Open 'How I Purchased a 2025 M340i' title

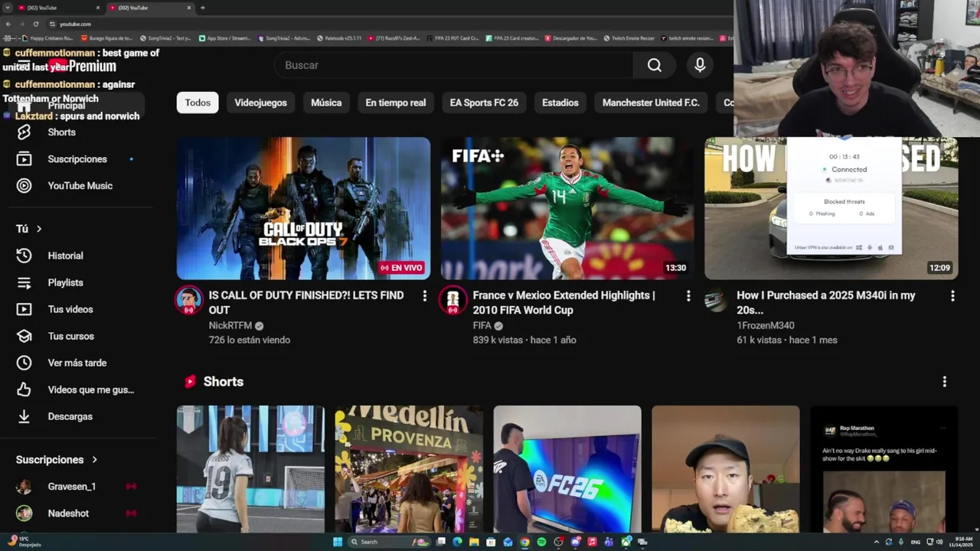point(826,302)
